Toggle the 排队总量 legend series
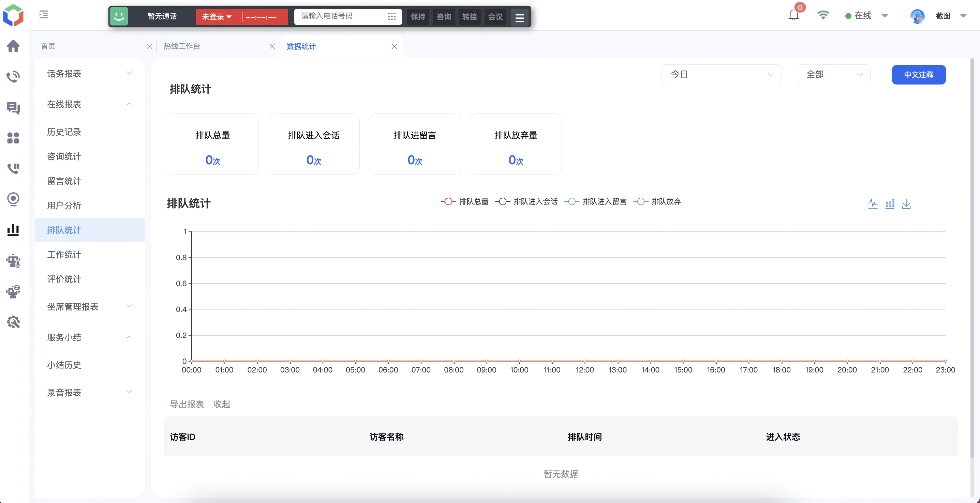 coord(464,201)
